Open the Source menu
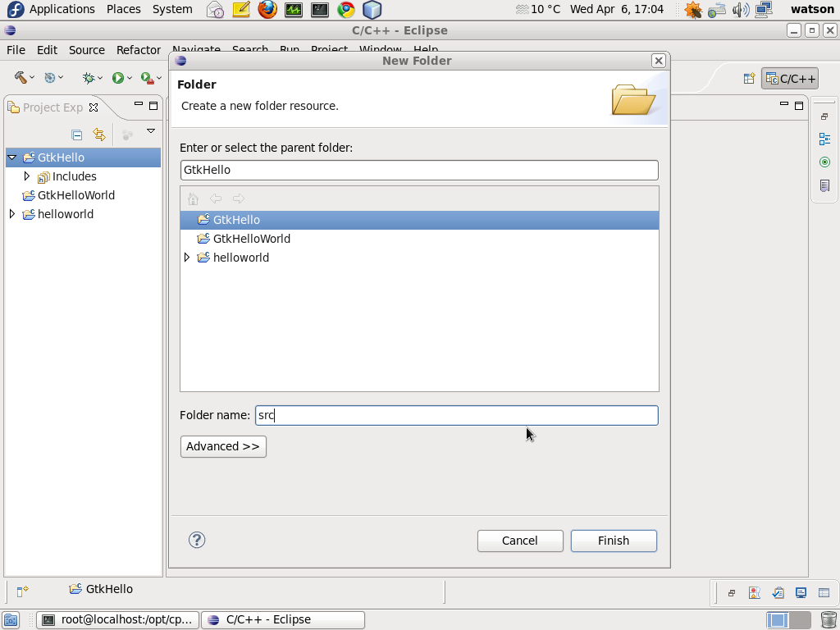840x630 pixels. point(87,50)
